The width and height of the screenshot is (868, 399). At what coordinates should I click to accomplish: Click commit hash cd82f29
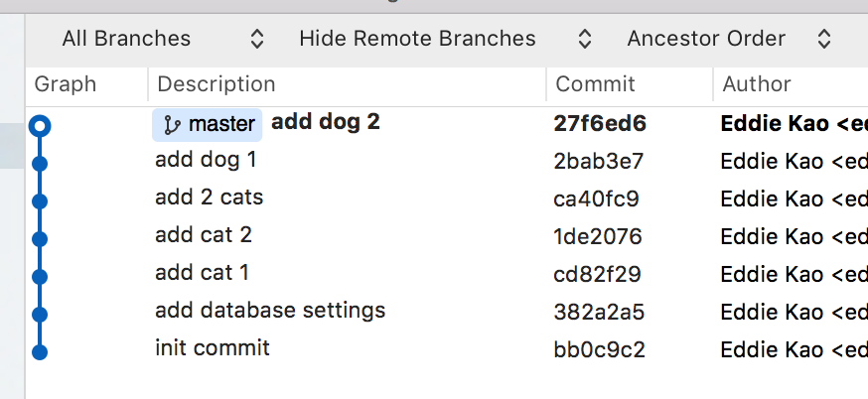pyautogui.click(x=596, y=274)
